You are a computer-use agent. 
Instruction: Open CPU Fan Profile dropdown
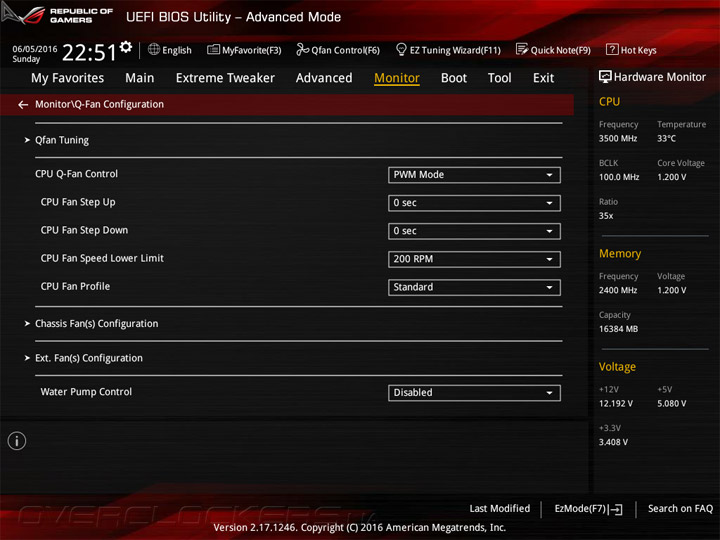474,287
